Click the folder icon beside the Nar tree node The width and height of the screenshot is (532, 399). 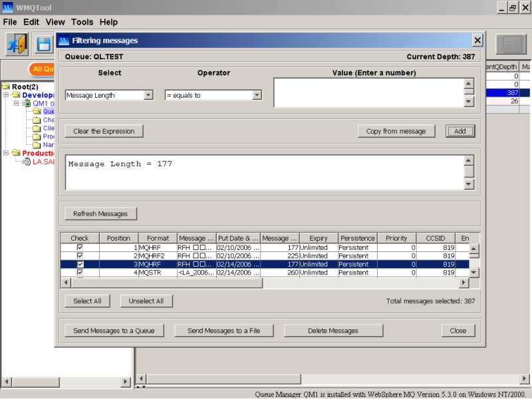[x=37, y=145]
